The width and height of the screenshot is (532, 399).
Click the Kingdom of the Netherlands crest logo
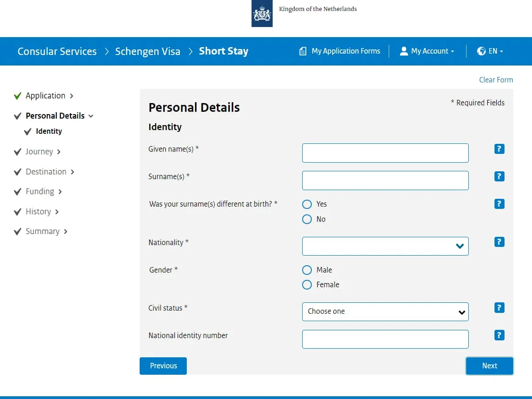click(x=262, y=14)
